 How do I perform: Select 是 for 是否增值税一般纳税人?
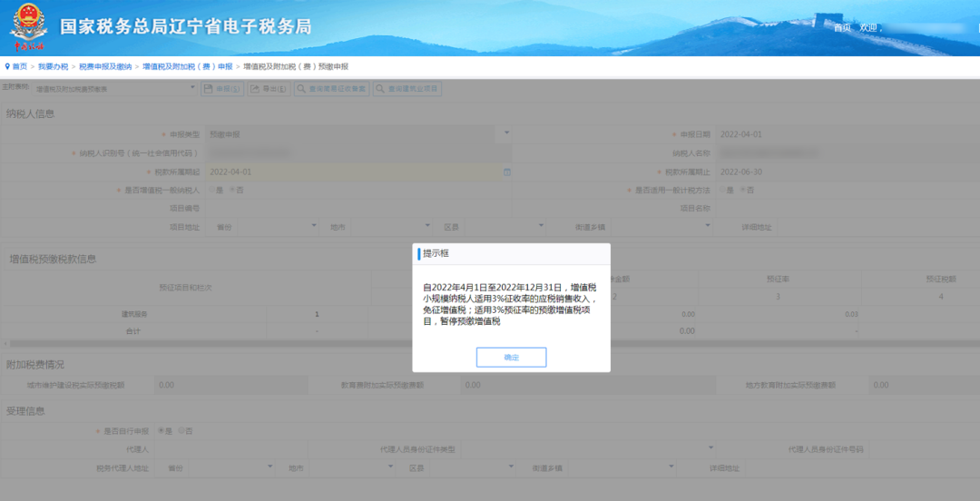(x=211, y=190)
